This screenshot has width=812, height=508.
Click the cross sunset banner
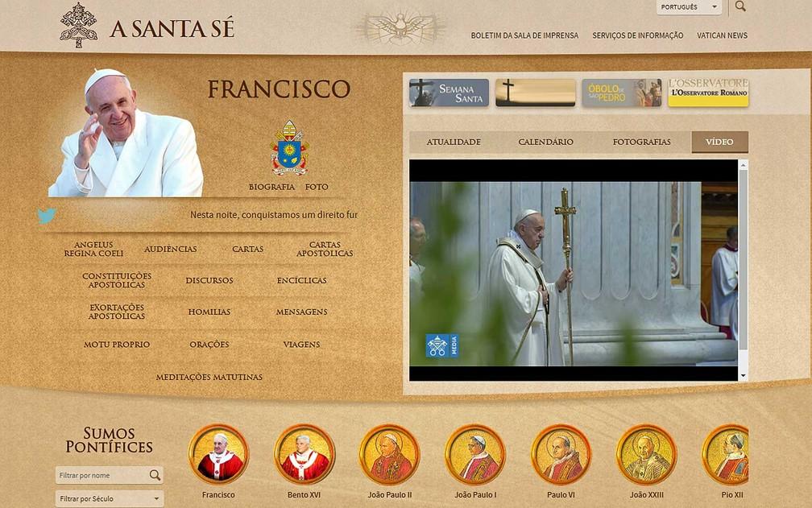pos(536,93)
